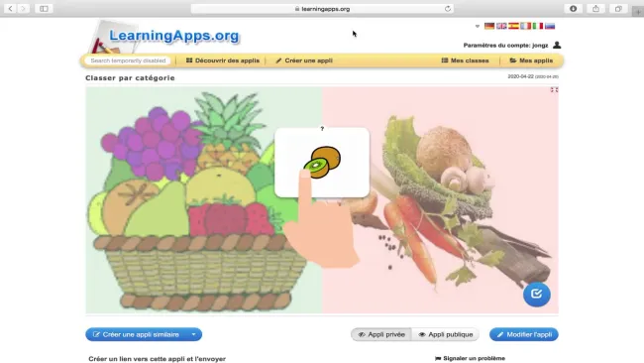Open Mes applis menu
644x363 pixels.
(531, 60)
